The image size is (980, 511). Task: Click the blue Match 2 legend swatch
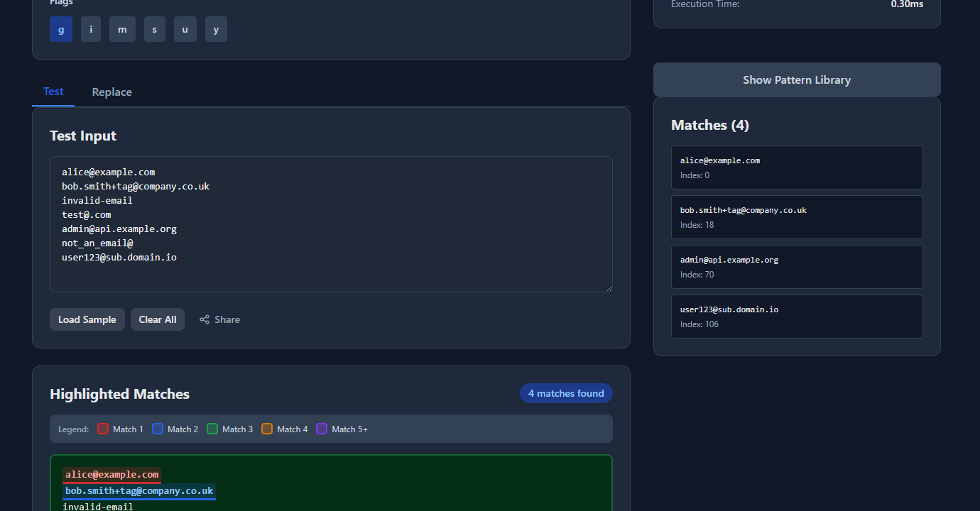[x=158, y=429]
